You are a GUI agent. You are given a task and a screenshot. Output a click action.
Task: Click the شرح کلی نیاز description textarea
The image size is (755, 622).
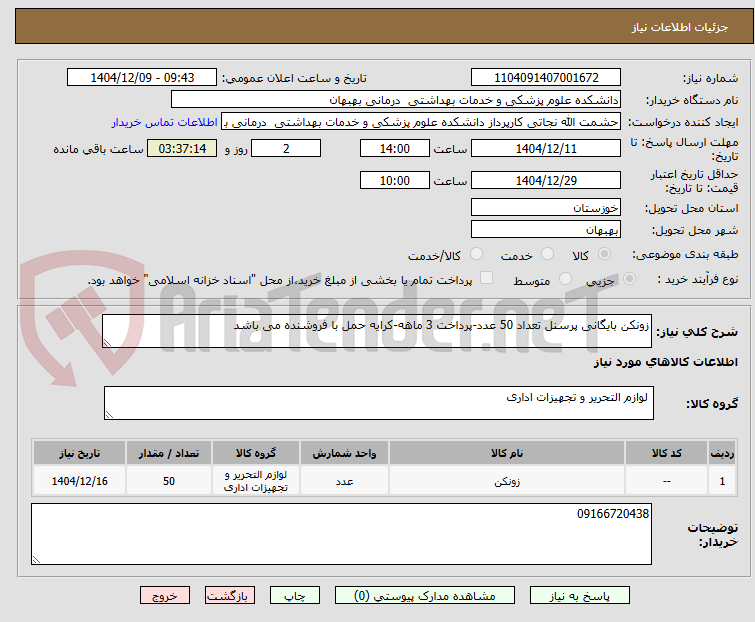tap(377, 331)
